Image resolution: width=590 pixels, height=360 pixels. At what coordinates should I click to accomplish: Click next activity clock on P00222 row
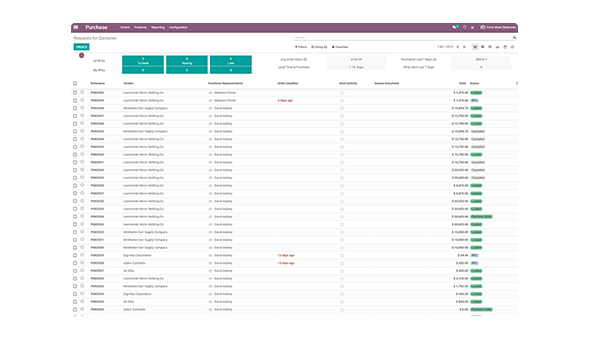(342, 310)
